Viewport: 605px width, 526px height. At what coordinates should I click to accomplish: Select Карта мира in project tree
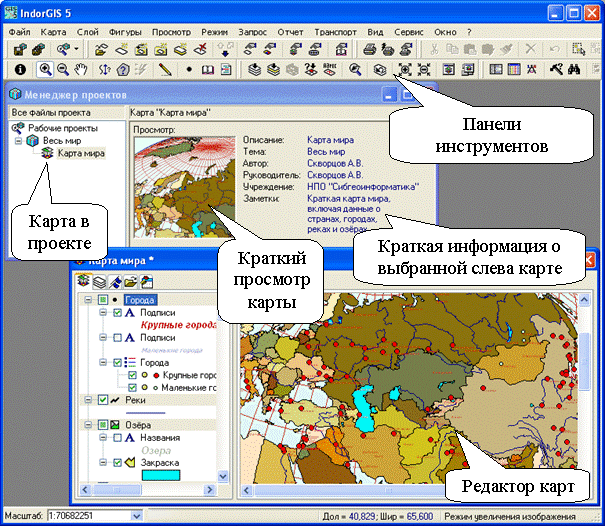click(80, 154)
